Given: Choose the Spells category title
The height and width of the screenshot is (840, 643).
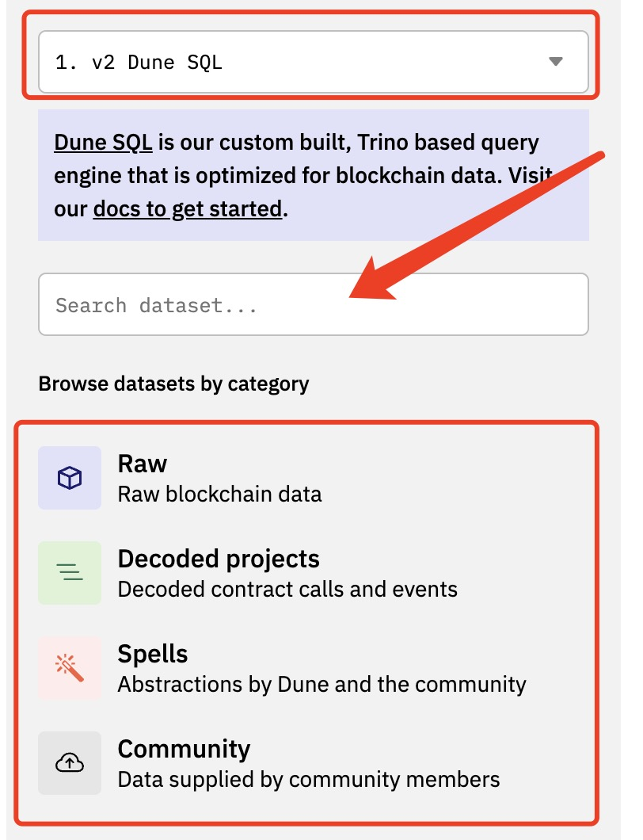Looking at the screenshot, I should [x=153, y=654].
